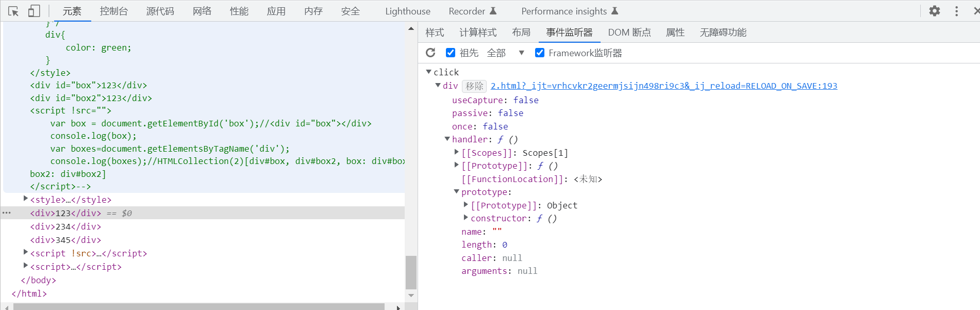The width and height of the screenshot is (980, 310).
Task: Click the useCapture: false property
Action: coord(495,100)
